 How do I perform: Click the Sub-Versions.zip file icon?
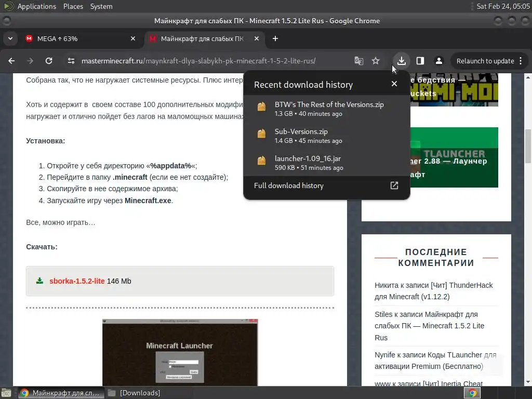coord(261,134)
